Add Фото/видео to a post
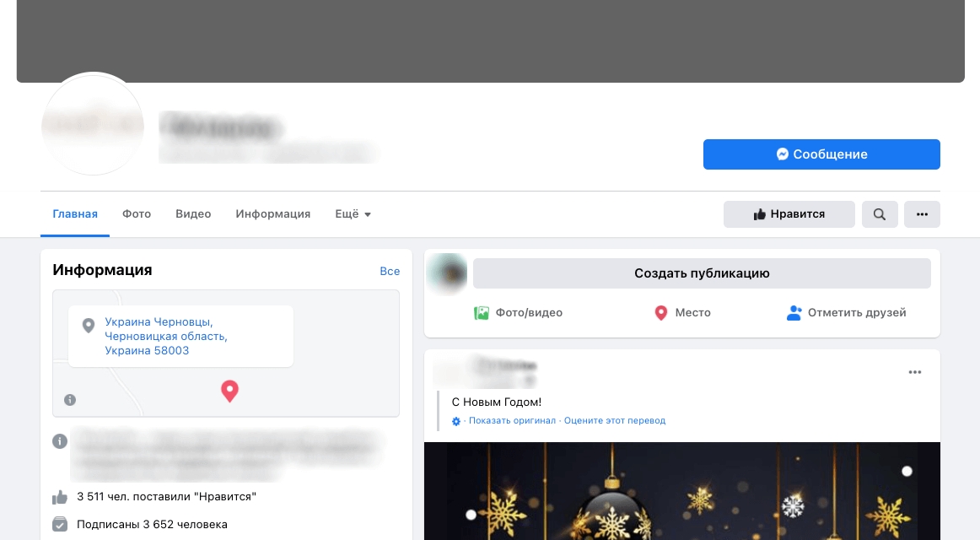This screenshot has height=540, width=980. point(518,312)
